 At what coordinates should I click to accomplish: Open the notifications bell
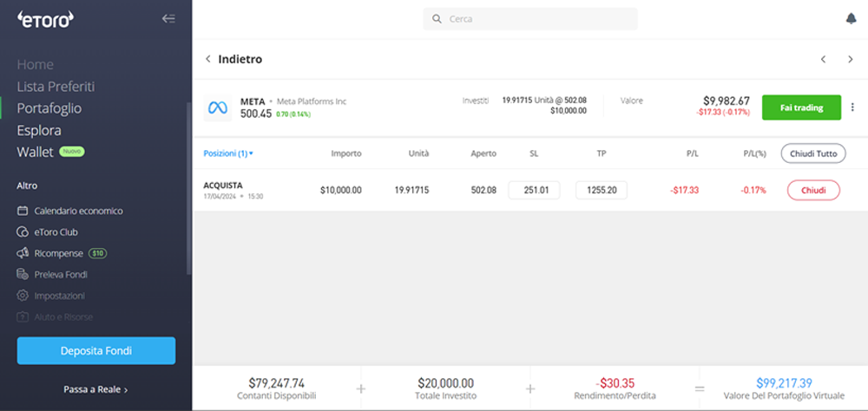(x=851, y=19)
